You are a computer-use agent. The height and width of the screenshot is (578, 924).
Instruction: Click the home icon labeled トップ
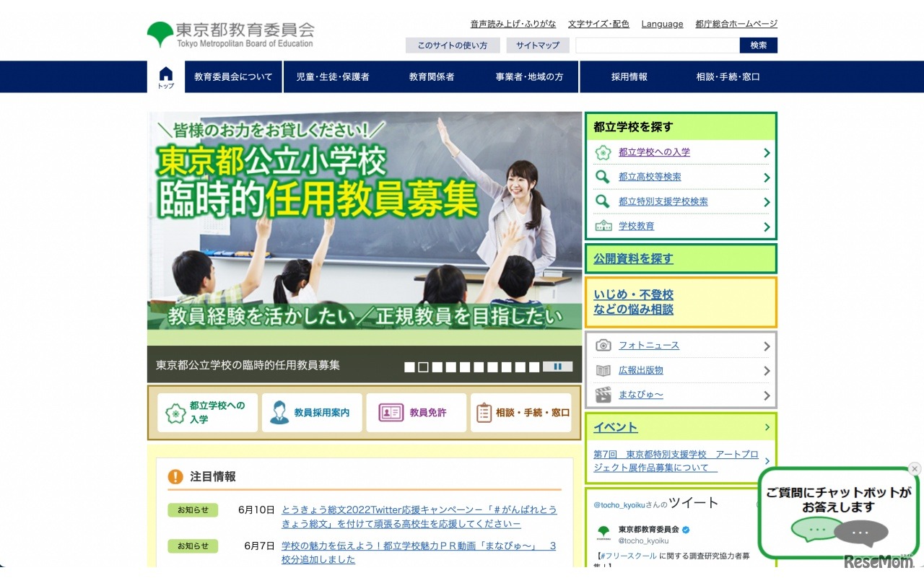[165, 74]
